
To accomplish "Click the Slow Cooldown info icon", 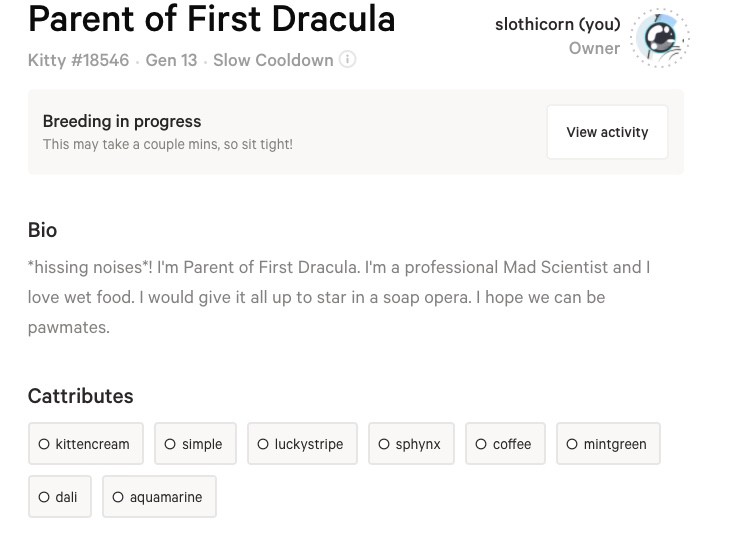I will click(347, 59).
